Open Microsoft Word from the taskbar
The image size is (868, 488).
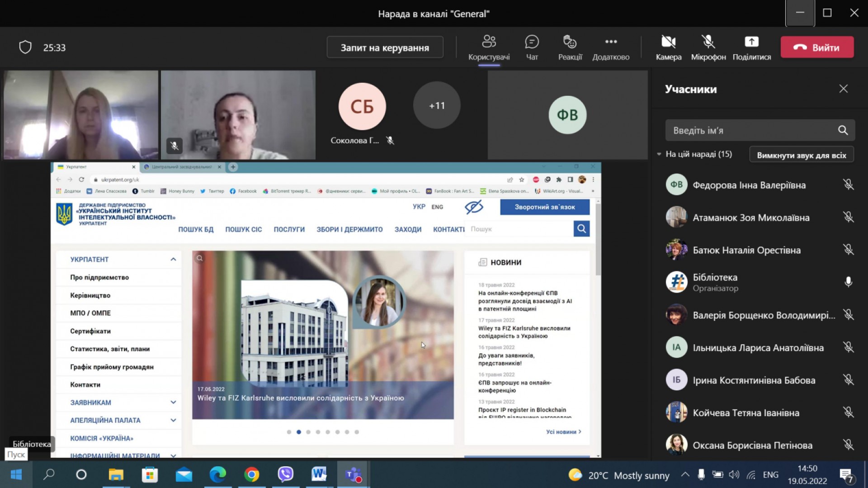319,474
